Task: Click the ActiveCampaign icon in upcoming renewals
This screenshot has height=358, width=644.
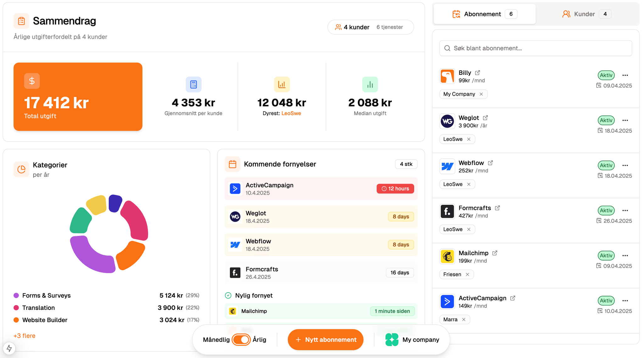Action: pyautogui.click(x=235, y=189)
